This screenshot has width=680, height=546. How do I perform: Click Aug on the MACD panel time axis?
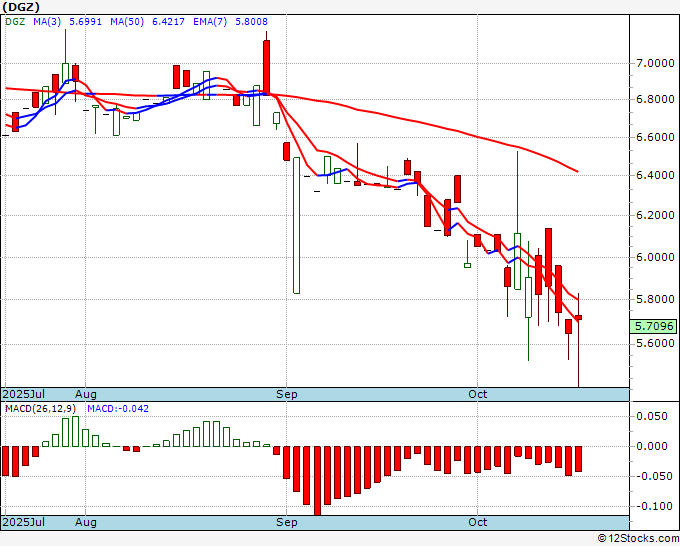85,523
